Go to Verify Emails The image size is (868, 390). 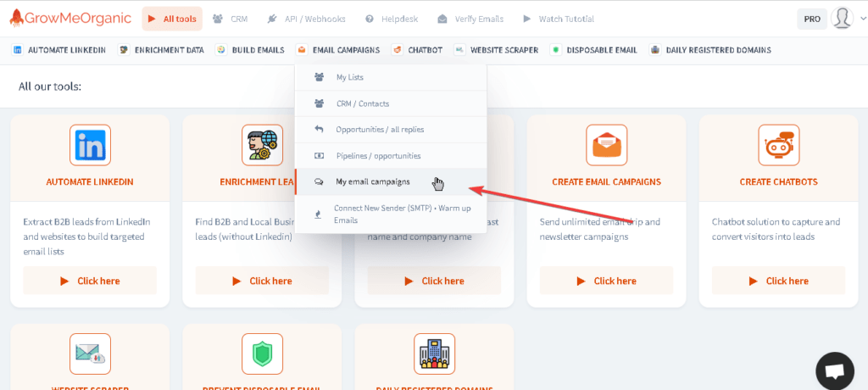click(470, 19)
